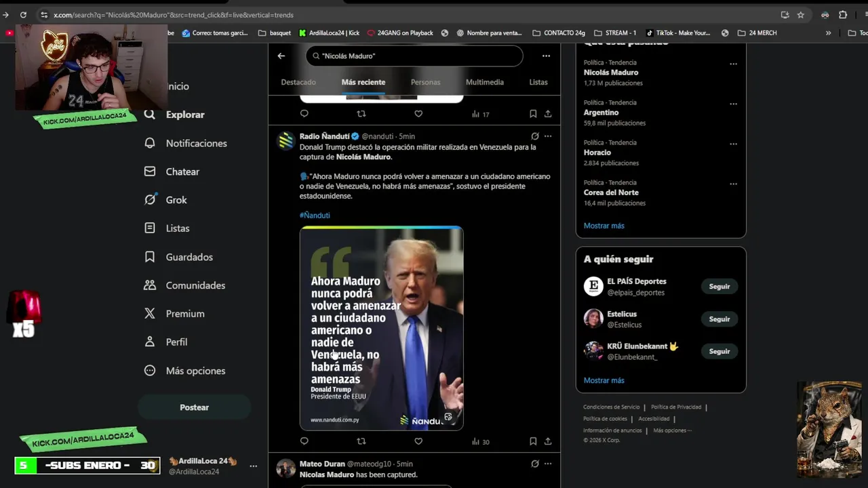The image size is (868, 488).
Task: Show more trends with Mostrar más
Action: [604, 226]
